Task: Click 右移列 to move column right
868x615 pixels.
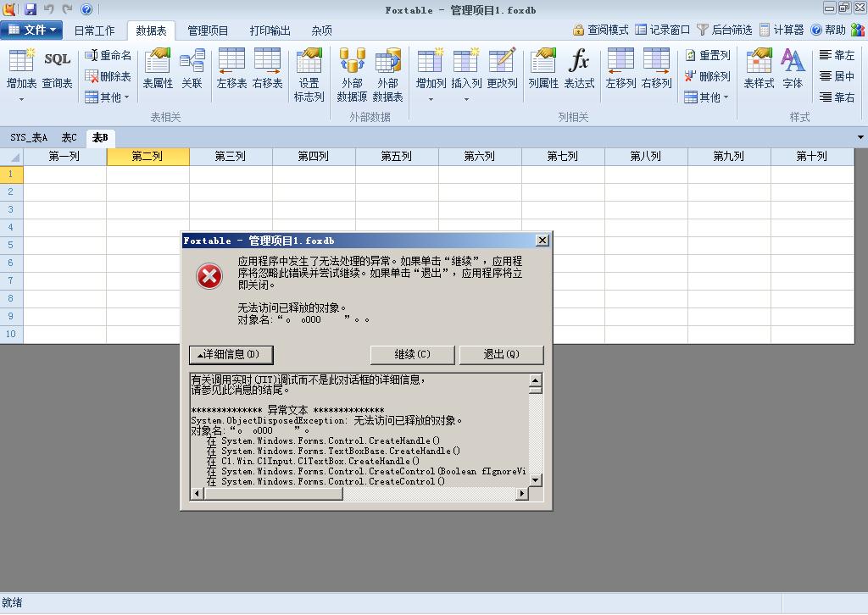Action: (x=656, y=69)
